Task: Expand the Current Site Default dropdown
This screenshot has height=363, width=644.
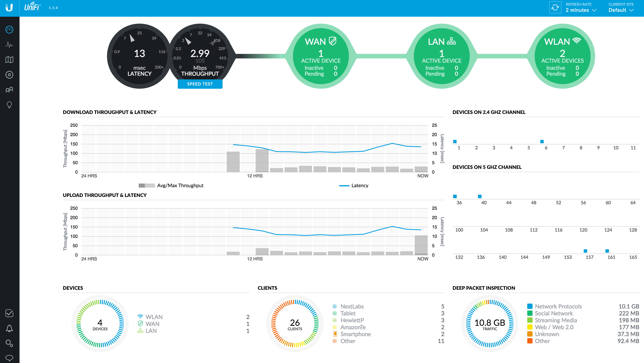Action: (621, 10)
